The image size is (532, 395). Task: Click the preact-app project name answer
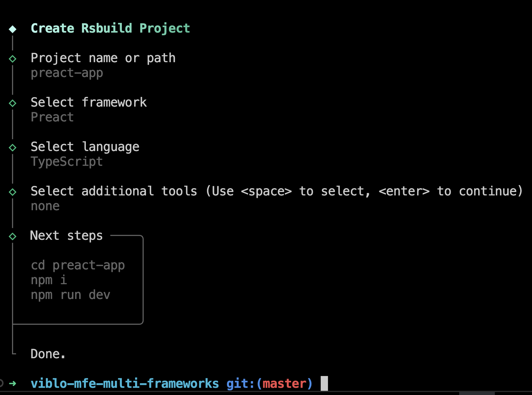click(67, 73)
